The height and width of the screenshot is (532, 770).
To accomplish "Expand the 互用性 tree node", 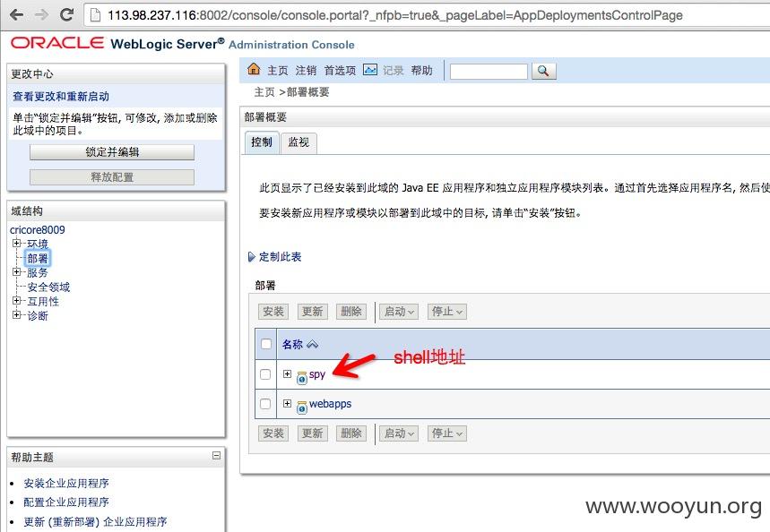I will pyautogui.click(x=17, y=301).
